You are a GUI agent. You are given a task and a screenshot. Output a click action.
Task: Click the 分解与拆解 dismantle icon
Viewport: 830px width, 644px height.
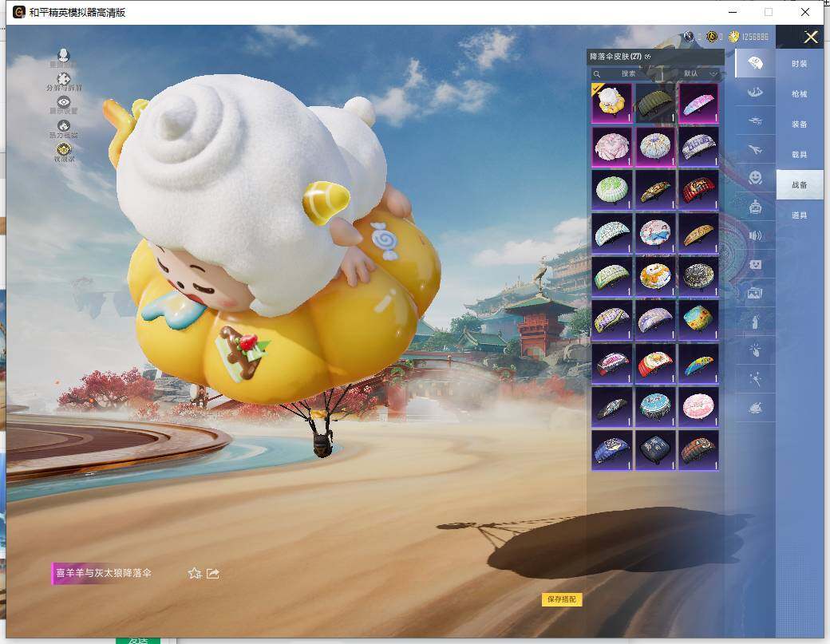click(64, 81)
